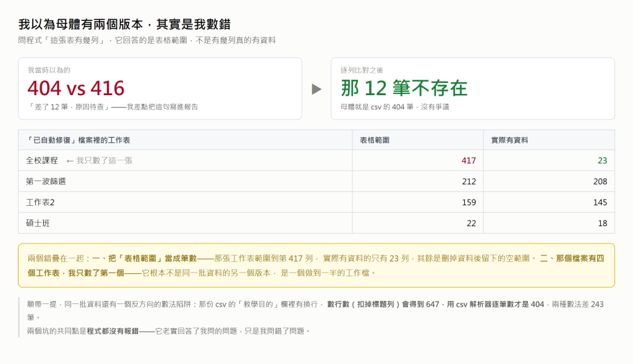Click the bold text 程式都沒有報錯
This screenshot has height=364, width=633.
(113, 331)
